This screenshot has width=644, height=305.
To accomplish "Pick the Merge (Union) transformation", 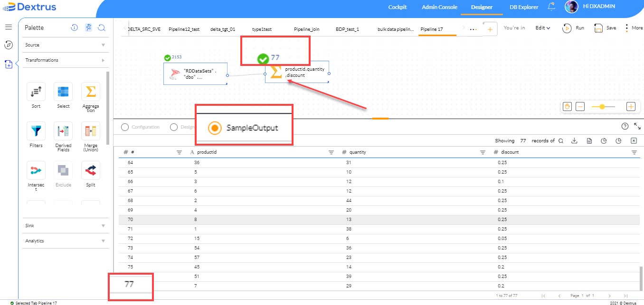I will (91, 130).
